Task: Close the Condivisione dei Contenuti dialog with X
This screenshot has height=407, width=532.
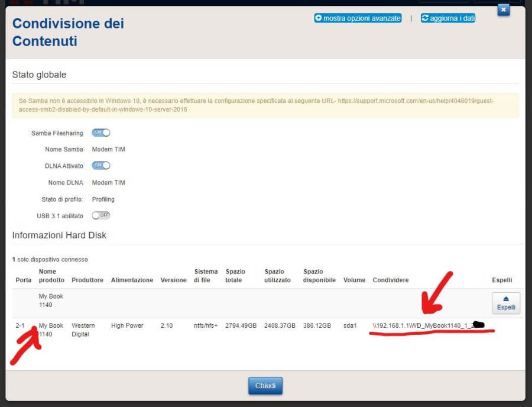Action: [503, 10]
